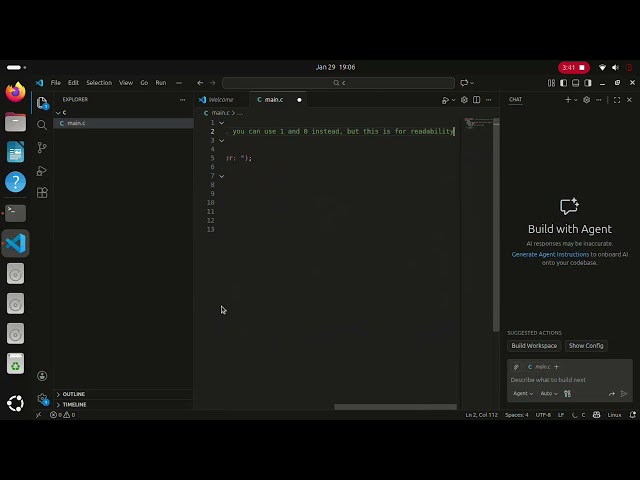Open the Accounts menu icon
The image size is (640, 480).
pos(42,376)
